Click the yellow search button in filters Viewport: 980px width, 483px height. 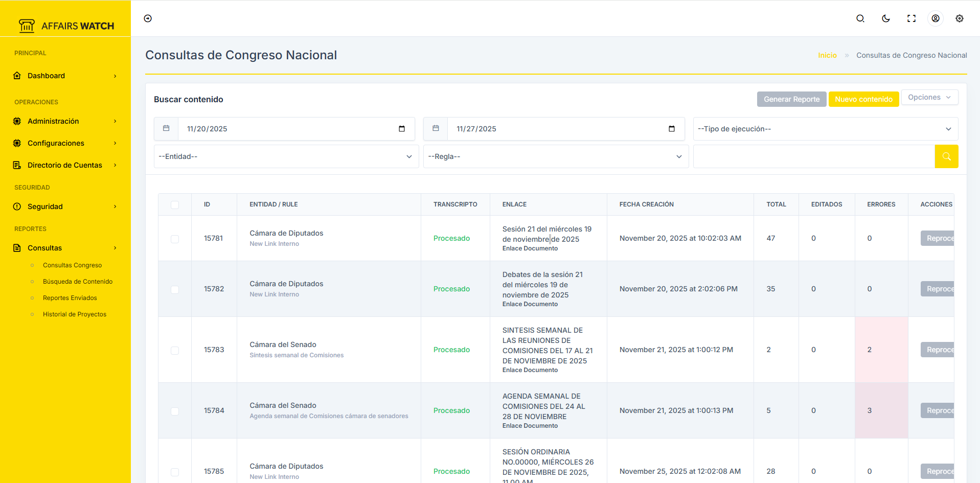(x=946, y=156)
